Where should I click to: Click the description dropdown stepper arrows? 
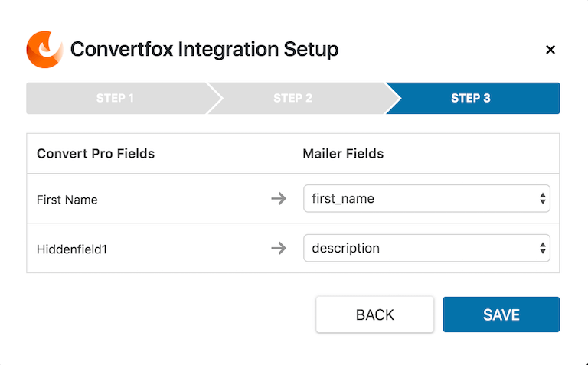[x=543, y=248]
